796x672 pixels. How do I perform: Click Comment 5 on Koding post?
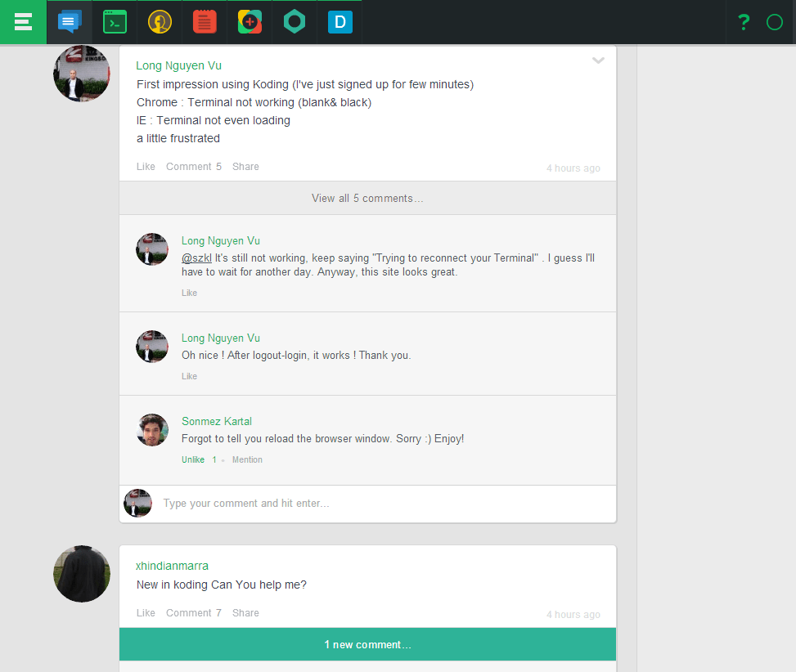point(194,166)
